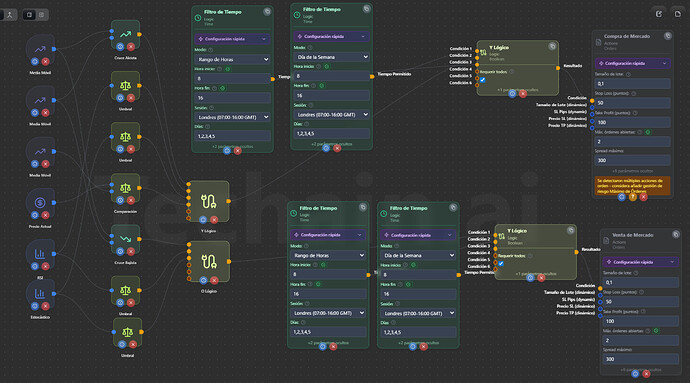Delete the Compra de Mercado node
This screenshot has width=690, height=383.
[x=643, y=197]
